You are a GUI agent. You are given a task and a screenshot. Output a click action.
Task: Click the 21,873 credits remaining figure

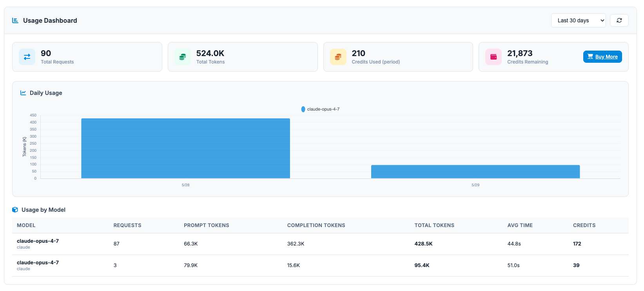coord(520,53)
